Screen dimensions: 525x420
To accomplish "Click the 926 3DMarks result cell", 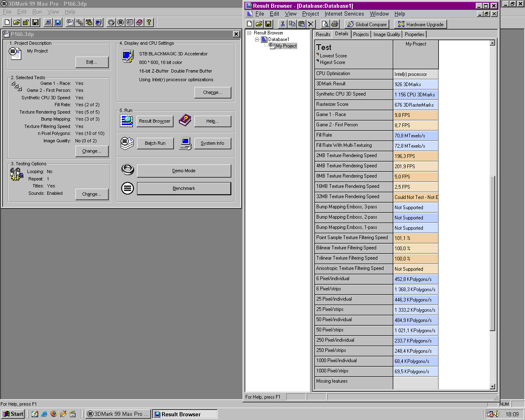I will point(416,84).
